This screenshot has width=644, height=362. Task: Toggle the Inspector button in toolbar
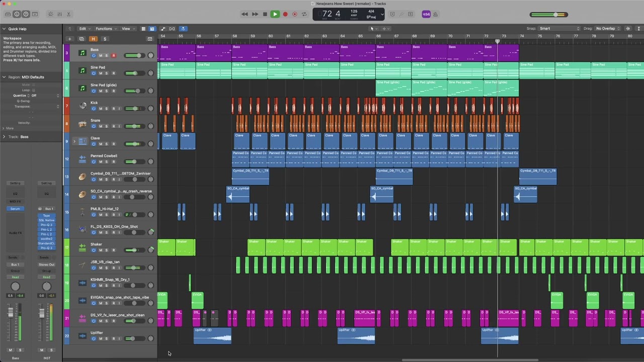17,14
